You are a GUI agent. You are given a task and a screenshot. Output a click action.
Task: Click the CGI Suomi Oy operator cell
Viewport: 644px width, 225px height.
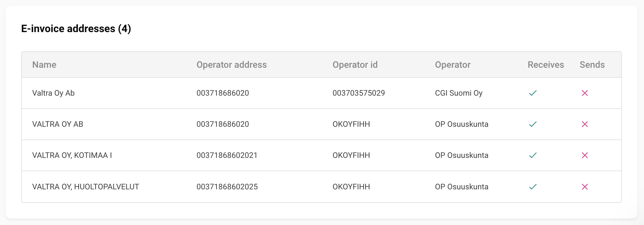coord(458,93)
